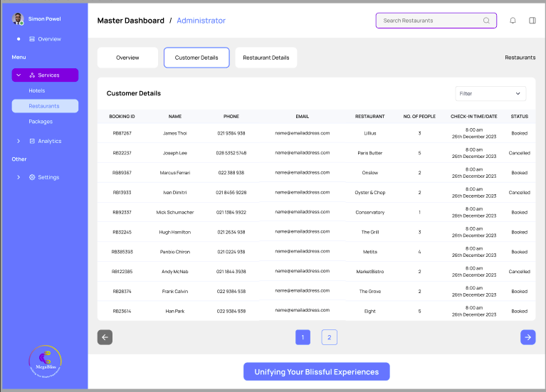546x392 pixels.
Task: Switch to the Overview tab
Action: pyautogui.click(x=127, y=58)
